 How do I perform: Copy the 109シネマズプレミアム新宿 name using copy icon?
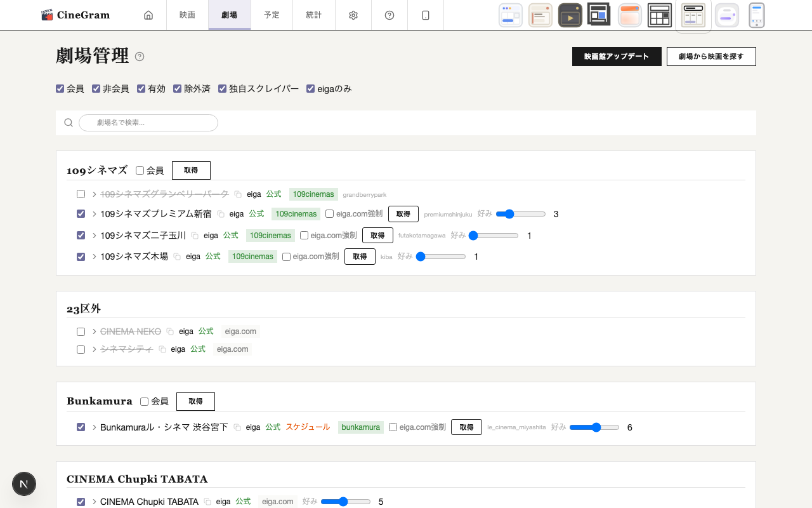pos(221,215)
